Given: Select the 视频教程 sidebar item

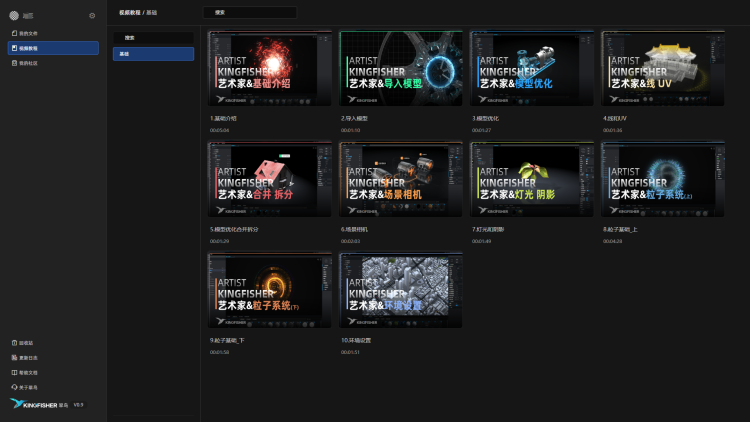Looking at the screenshot, I should [53, 48].
